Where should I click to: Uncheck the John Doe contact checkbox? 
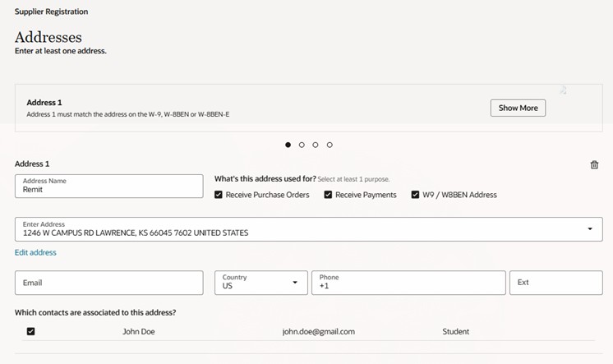31,332
